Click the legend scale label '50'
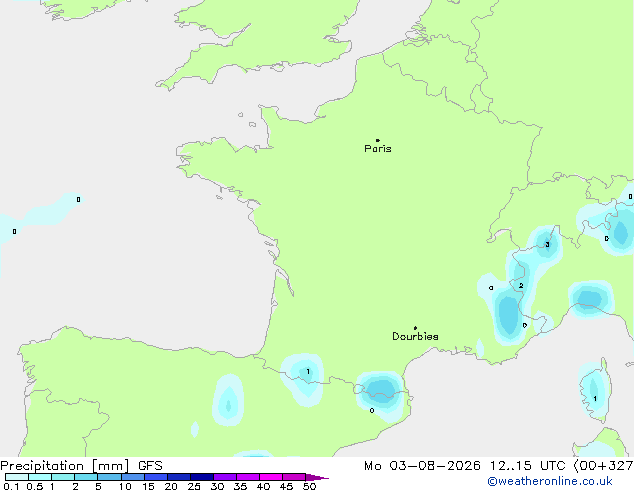634x490 pixels. click(309, 486)
